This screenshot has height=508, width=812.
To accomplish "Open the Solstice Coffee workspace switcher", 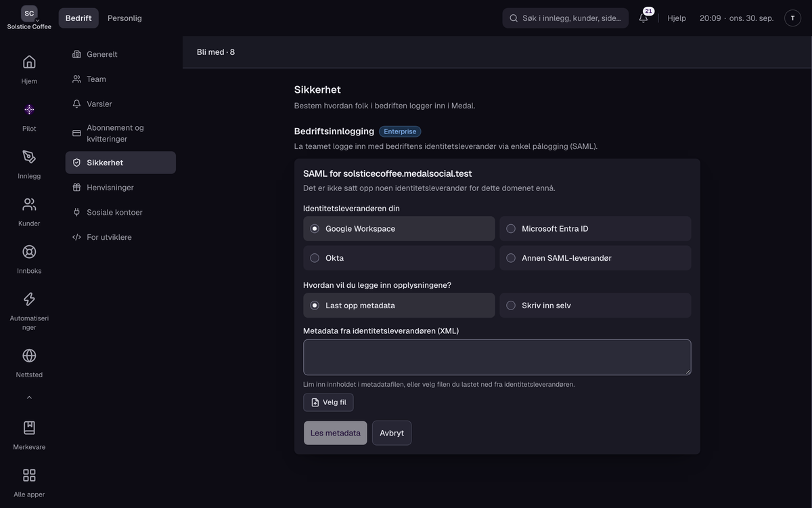I will pyautogui.click(x=29, y=18).
